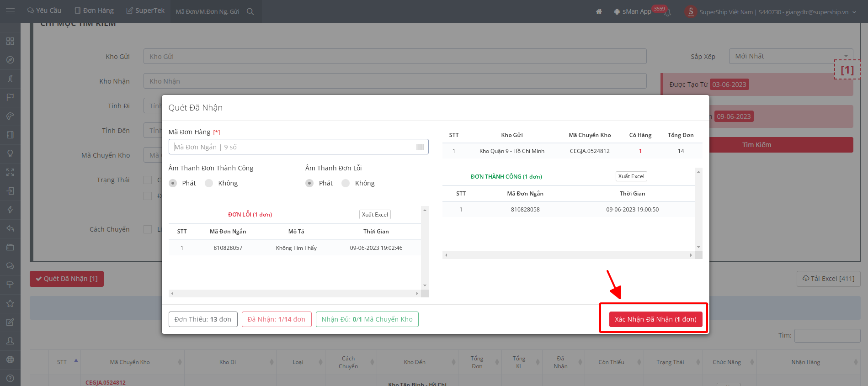The width and height of the screenshot is (868, 386).
Task: Click Đơn Thiếu: 13 đơn button
Action: pos(203,319)
